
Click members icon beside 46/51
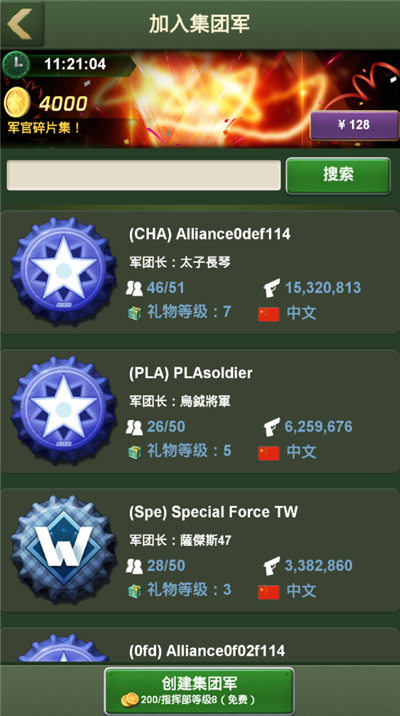pos(134,288)
